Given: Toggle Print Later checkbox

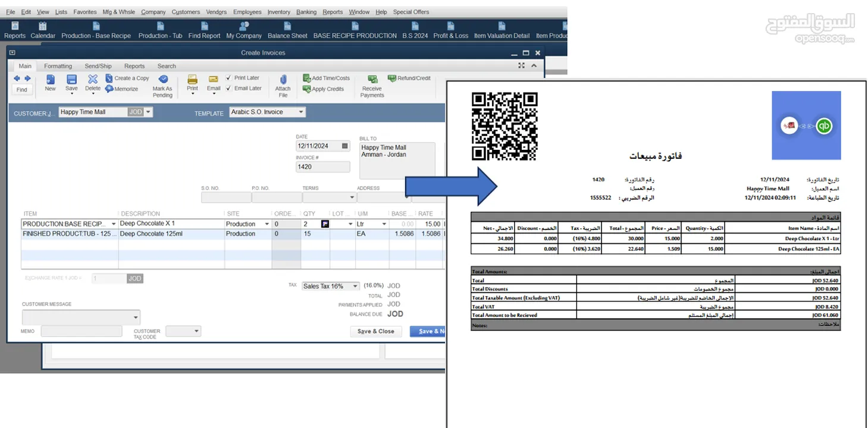Looking at the screenshot, I should pos(229,78).
